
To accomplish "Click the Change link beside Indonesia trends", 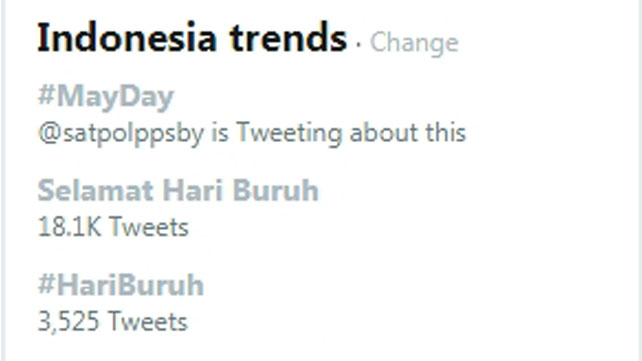I will click(414, 43).
